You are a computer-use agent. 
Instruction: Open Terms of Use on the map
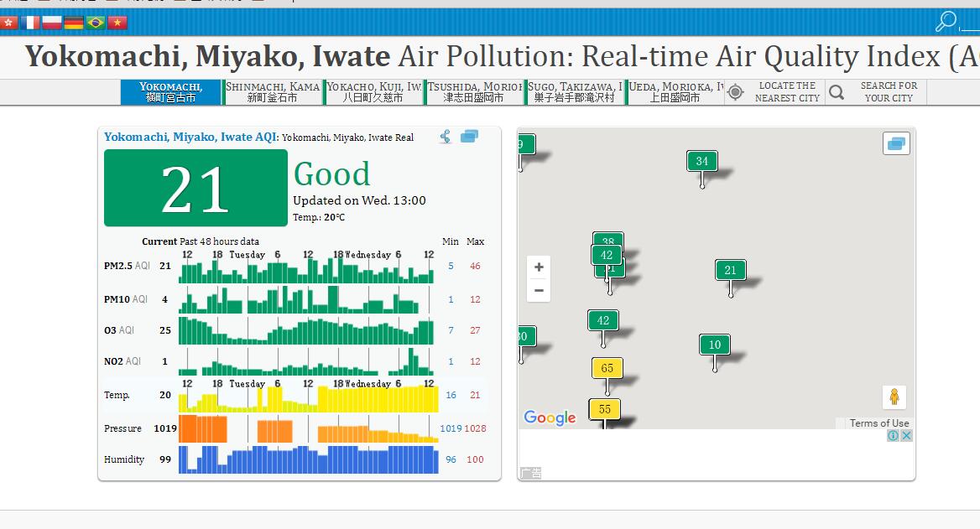pos(878,423)
